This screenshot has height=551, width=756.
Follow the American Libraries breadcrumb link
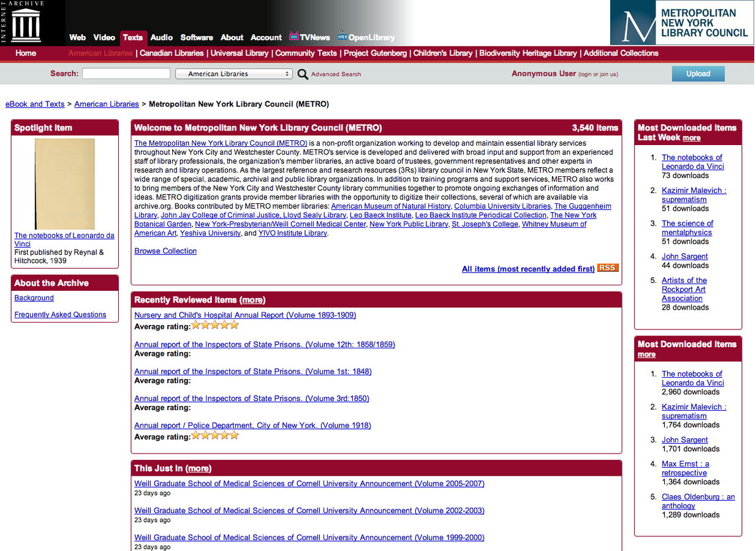[x=107, y=104]
